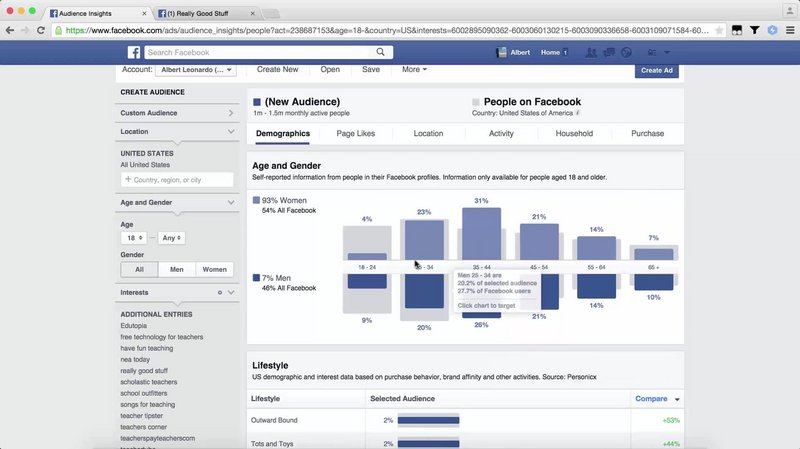Open notifications globe icon
Image resolution: width=800 pixels, height=449 pixels.
[x=627, y=52]
